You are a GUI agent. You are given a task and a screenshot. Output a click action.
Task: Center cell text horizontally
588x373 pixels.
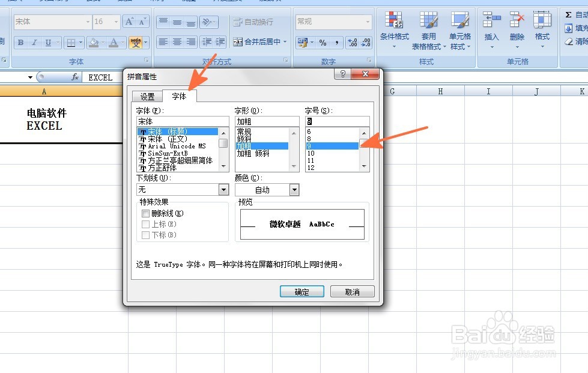[x=177, y=42]
